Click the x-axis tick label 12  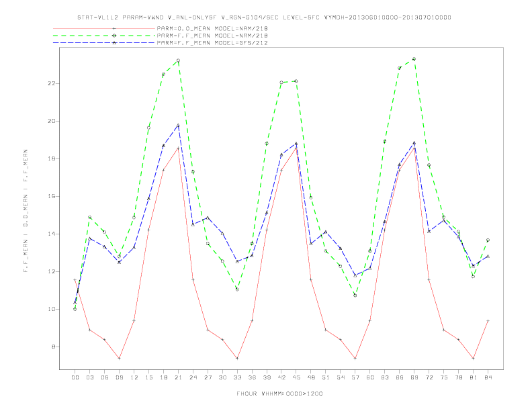click(x=134, y=377)
